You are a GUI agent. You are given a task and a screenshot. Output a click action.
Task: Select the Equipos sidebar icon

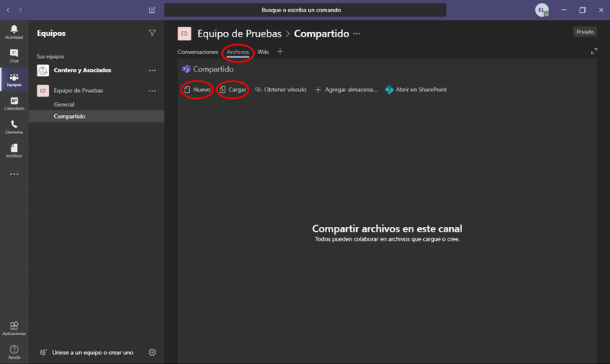(x=14, y=79)
